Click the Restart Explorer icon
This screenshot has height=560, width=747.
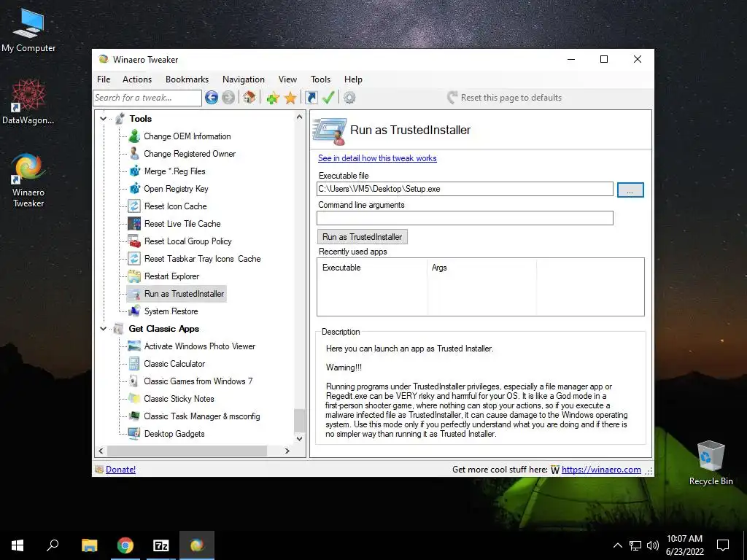click(134, 276)
